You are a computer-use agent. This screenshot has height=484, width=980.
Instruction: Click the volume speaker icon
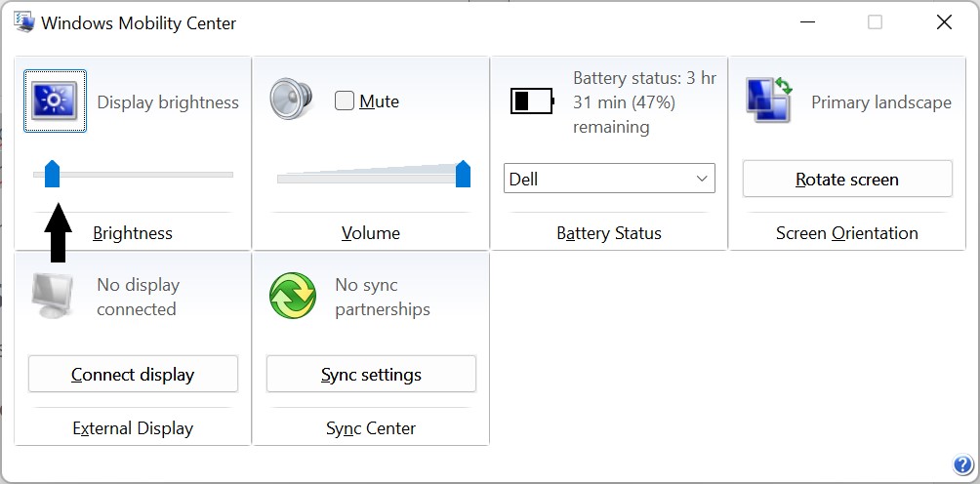click(x=291, y=101)
